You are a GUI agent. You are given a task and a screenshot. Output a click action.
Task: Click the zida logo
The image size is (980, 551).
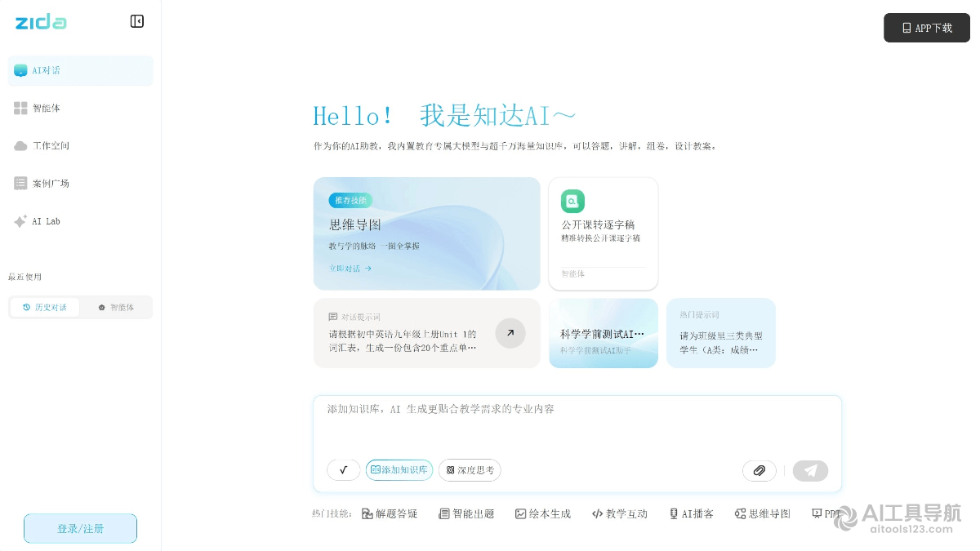pyautogui.click(x=41, y=22)
